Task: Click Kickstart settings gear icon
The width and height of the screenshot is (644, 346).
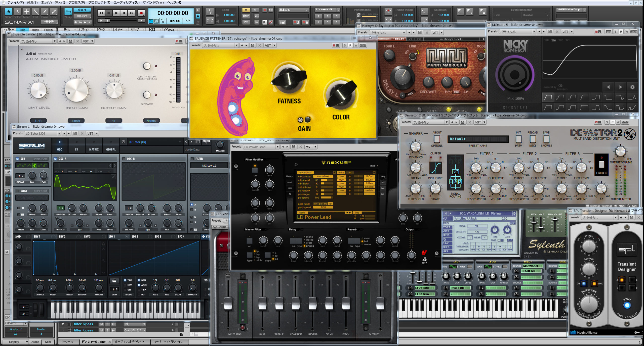Action: pos(632,87)
